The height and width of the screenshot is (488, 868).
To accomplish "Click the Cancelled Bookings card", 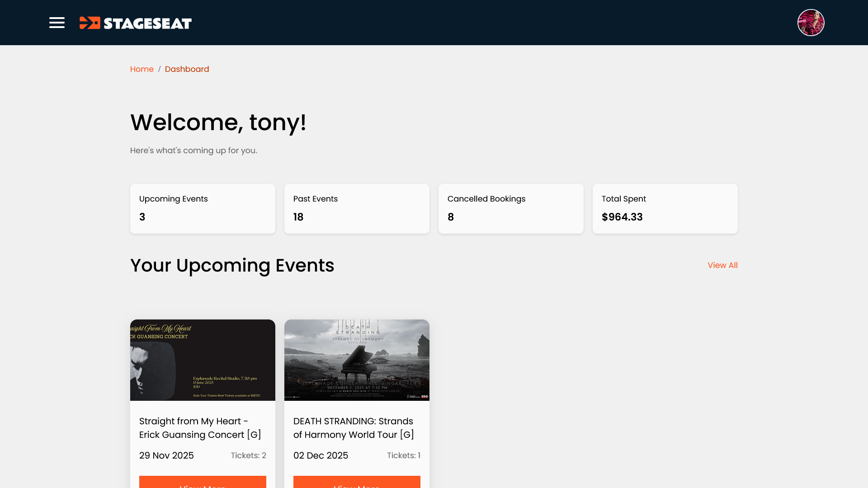I will (x=511, y=208).
